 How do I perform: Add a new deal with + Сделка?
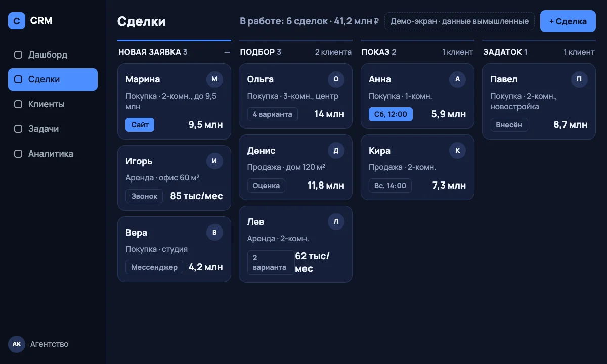point(568,21)
